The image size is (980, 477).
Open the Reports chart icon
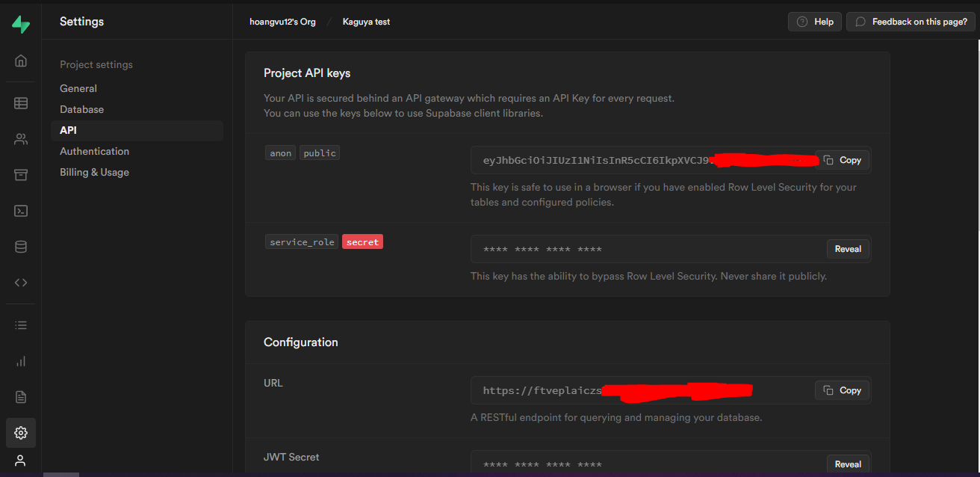coord(20,361)
